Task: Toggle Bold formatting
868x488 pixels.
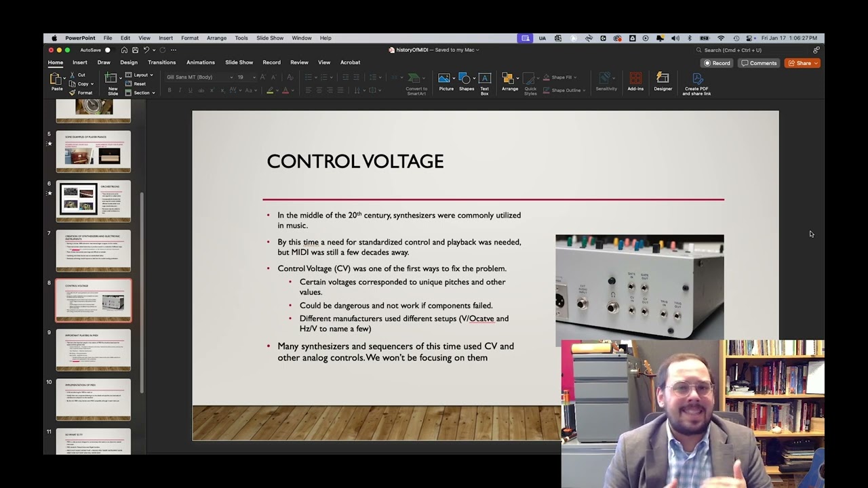Action: pyautogui.click(x=170, y=90)
